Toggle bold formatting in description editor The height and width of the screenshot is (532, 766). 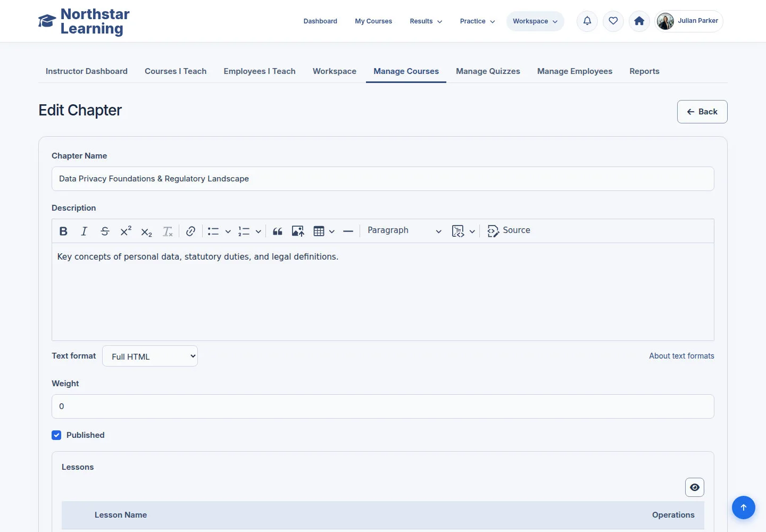(63, 231)
